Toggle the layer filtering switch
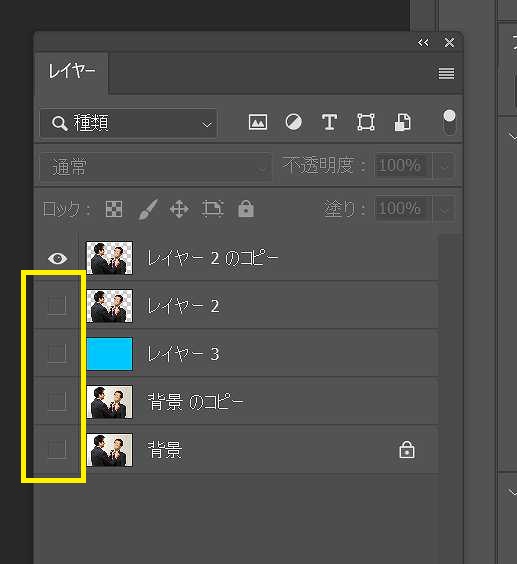The image size is (517, 564). tap(449, 122)
